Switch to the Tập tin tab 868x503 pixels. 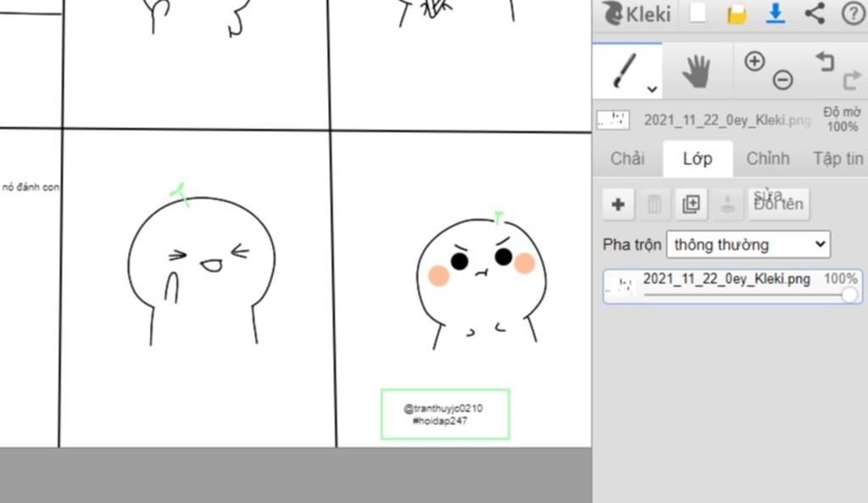click(x=837, y=159)
